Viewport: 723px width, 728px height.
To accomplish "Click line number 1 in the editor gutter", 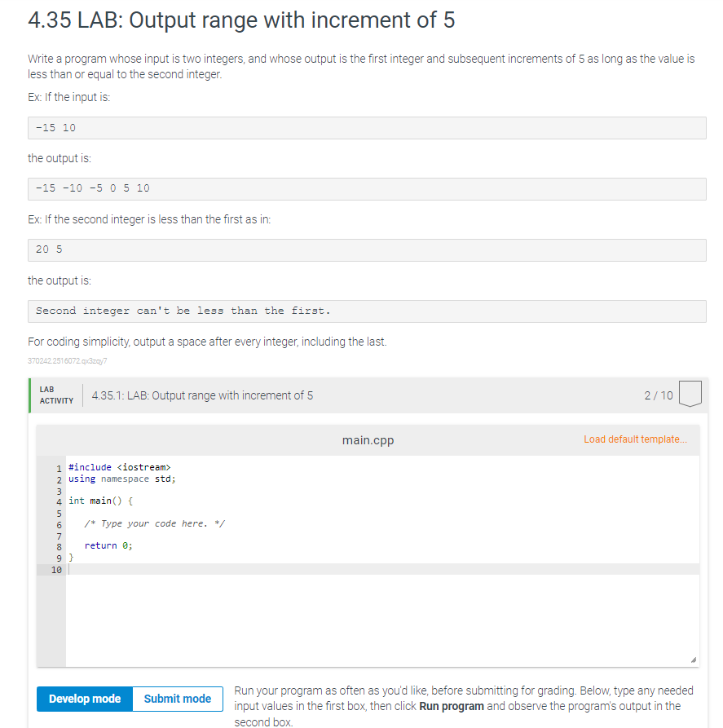I will 58,467.
